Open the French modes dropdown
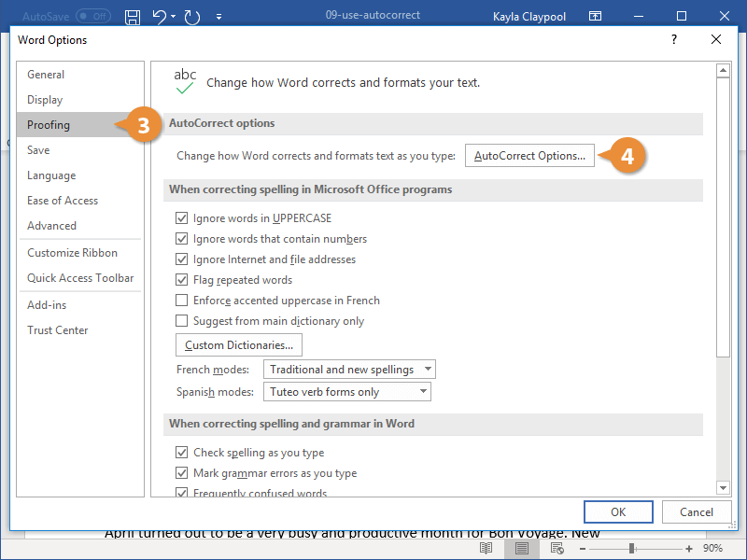747x560 pixels. pyautogui.click(x=429, y=369)
